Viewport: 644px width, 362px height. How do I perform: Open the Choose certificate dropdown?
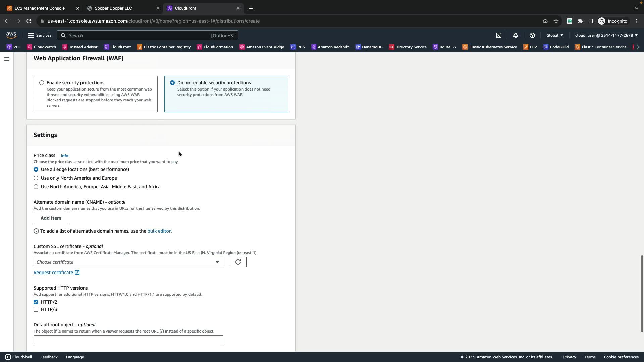[128, 262]
